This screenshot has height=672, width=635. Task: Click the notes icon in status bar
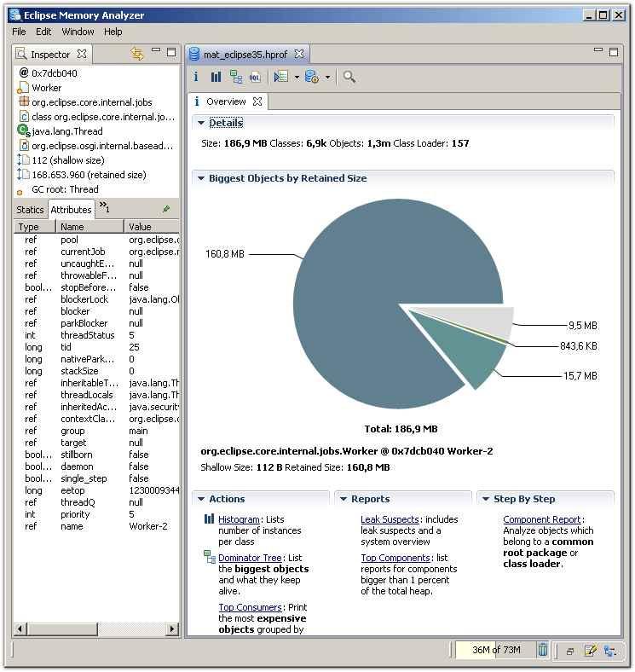pos(590,651)
